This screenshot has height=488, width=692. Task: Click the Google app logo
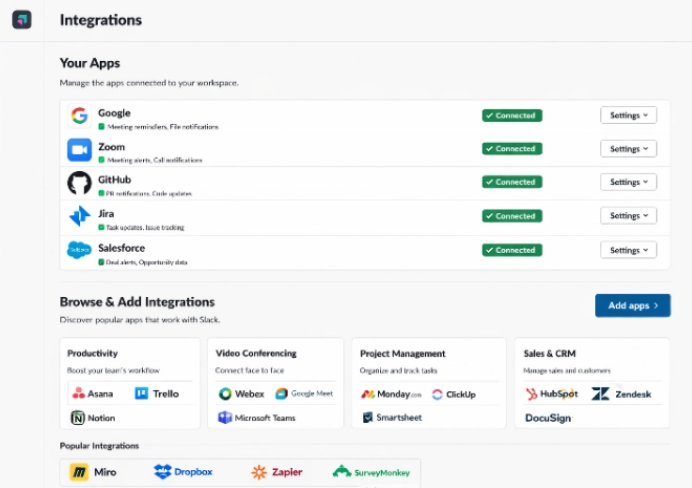79,116
